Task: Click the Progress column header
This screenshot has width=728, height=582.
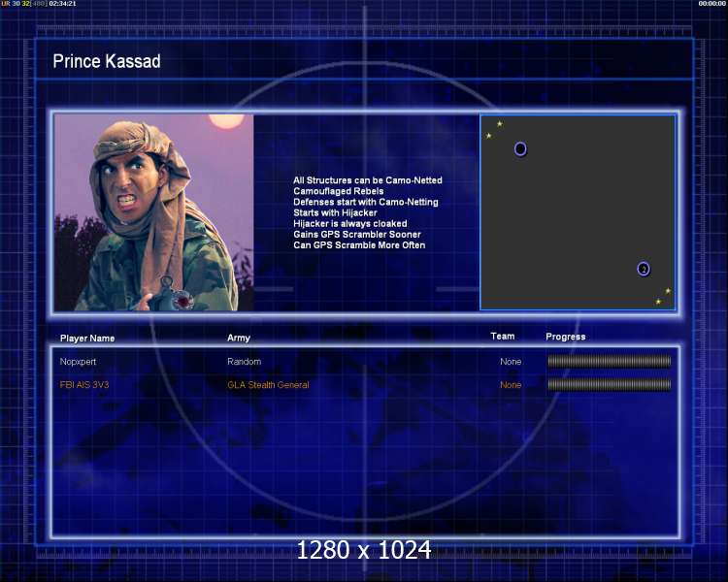Action: click(x=566, y=337)
